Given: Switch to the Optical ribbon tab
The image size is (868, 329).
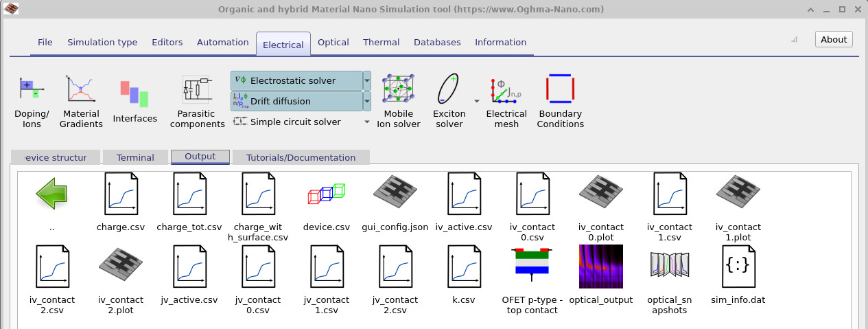Looking at the screenshot, I should click(333, 43).
